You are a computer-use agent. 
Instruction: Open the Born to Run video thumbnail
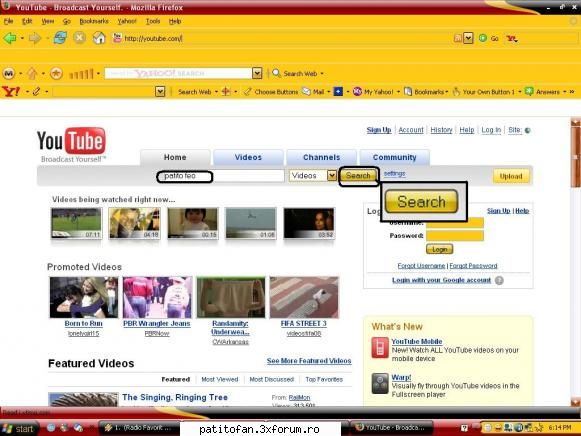coord(84,297)
